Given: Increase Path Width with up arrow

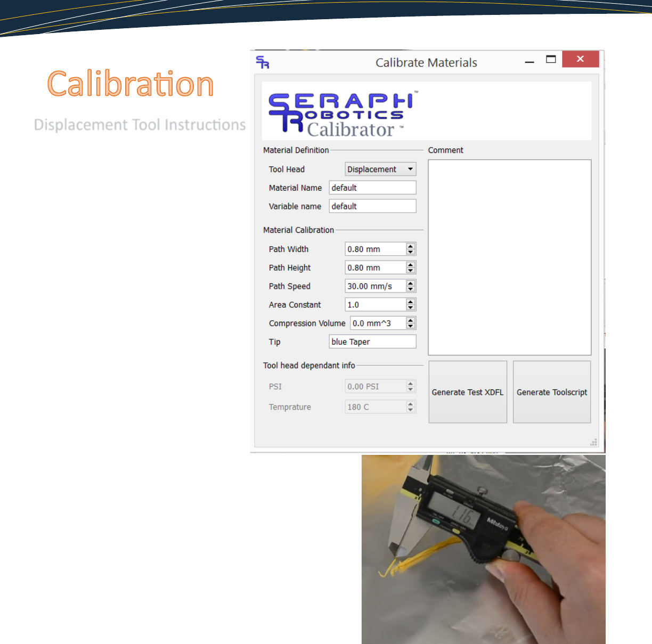Looking at the screenshot, I should pos(410,246).
